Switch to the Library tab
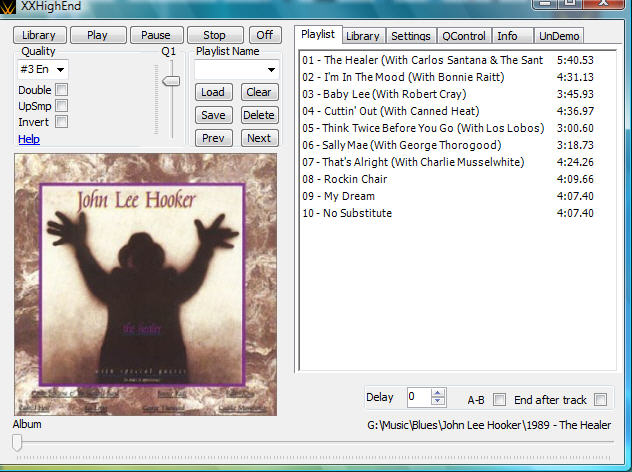Image resolution: width=632 pixels, height=472 pixels. tap(363, 36)
